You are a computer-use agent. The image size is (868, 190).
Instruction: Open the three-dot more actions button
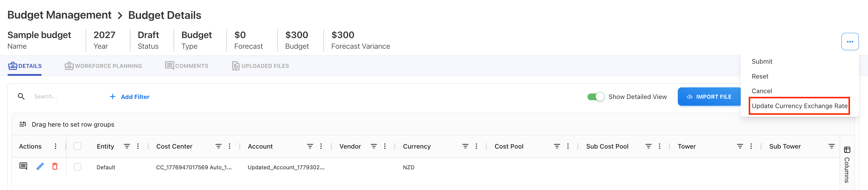(x=849, y=42)
